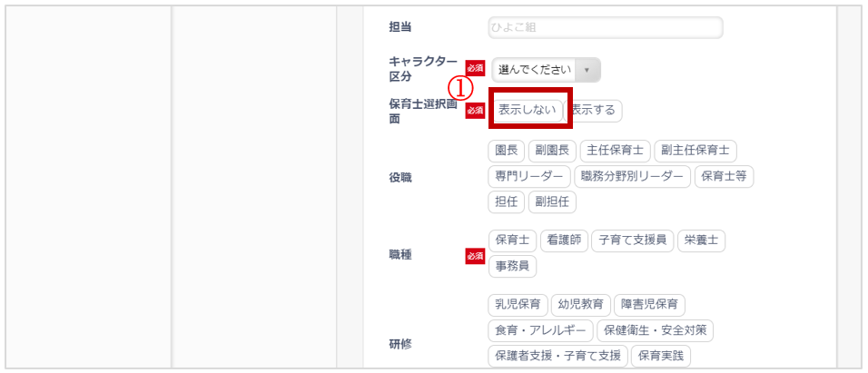Select the 食育・アレルギー training tag
This screenshot has height=373, width=868.
coord(540,331)
